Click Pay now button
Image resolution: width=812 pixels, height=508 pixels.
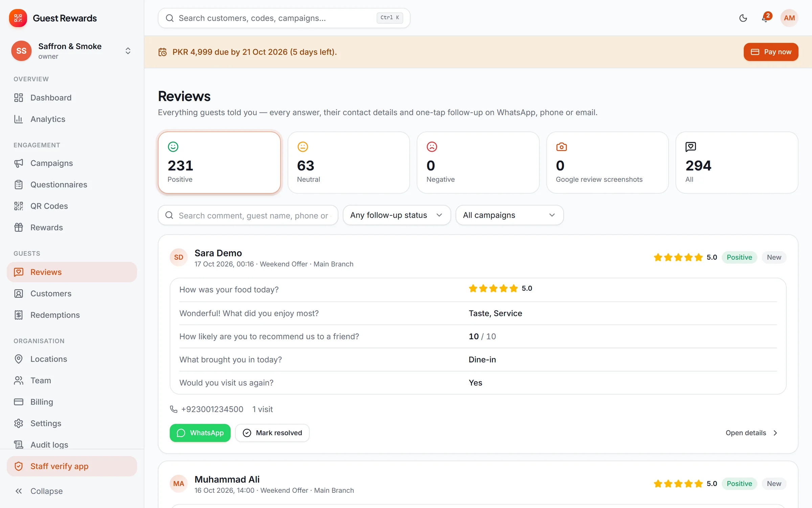click(771, 52)
